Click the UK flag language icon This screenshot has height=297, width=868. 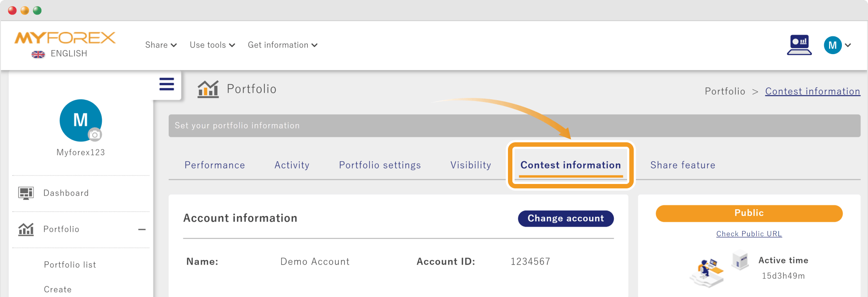tap(38, 54)
